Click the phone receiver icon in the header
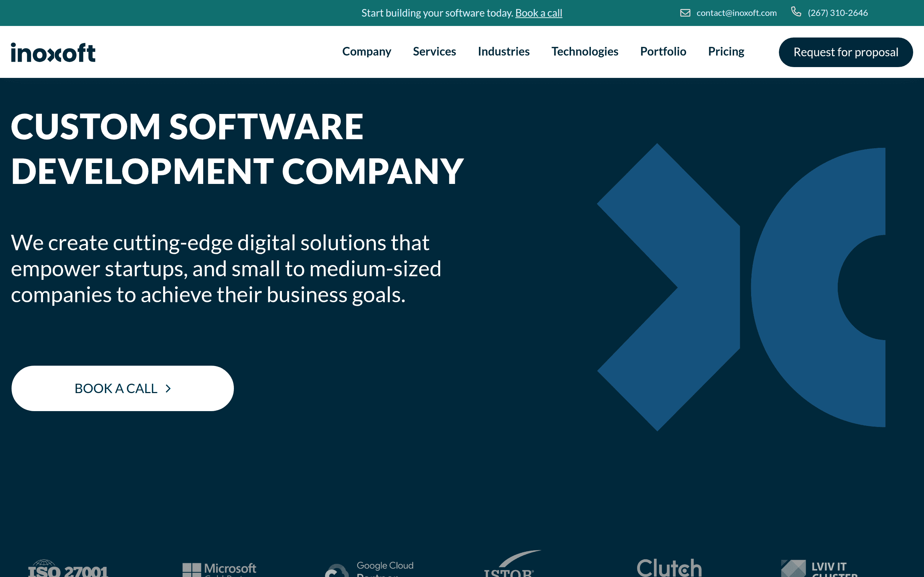This screenshot has width=924, height=577. (x=797, y=12)
